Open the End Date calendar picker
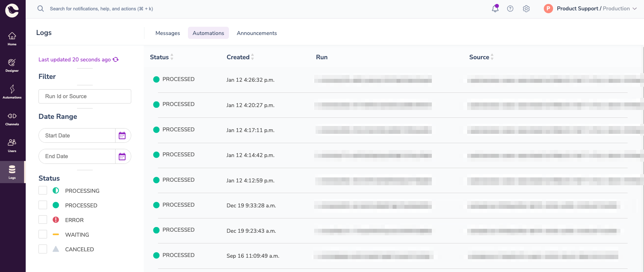Image resolution: width=644 pixels, height=272 pixels. click(x=122, y=156)
